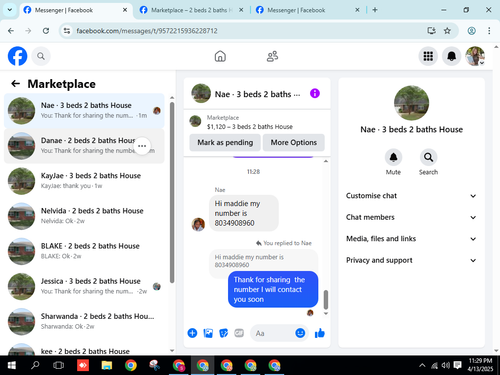Screen dimensions: 500x375
Task: Switch to the third Messenger tab
Action: click(307, 10)
